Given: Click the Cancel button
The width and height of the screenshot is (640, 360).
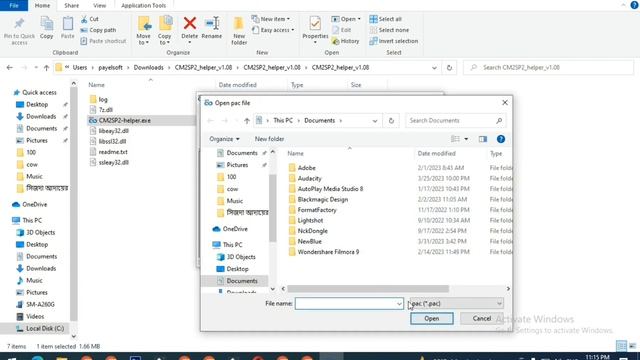Looking at the screenshot, I should coord(482,319).
